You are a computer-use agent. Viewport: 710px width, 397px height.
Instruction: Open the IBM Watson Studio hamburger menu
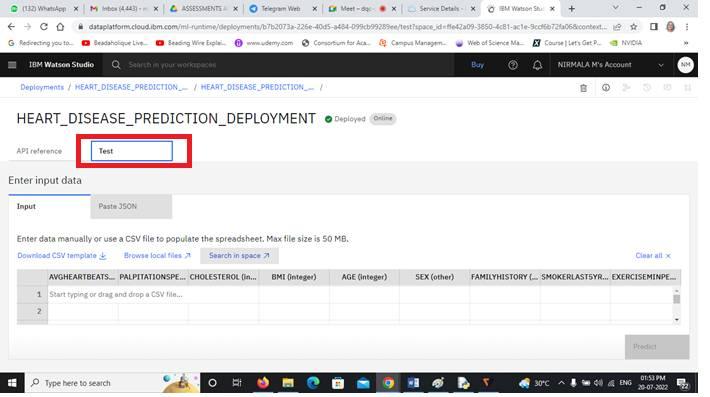(12, 65)
